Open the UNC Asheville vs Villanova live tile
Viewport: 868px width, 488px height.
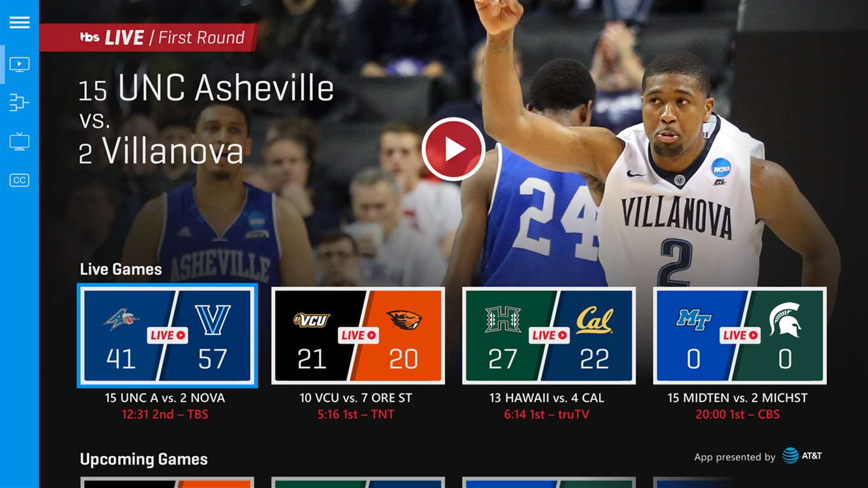click(x=168, y=336)
